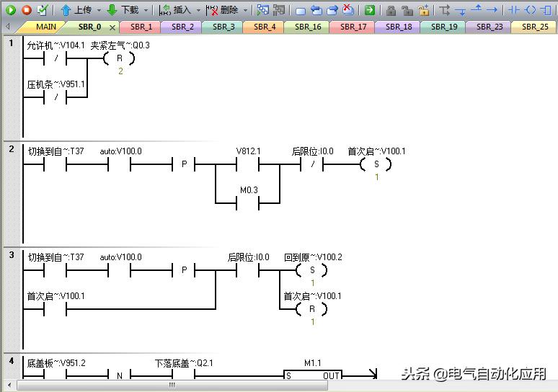Expand the 删除 delete dropdown arrow
The image size is (558, 392).
coord(246,10)
